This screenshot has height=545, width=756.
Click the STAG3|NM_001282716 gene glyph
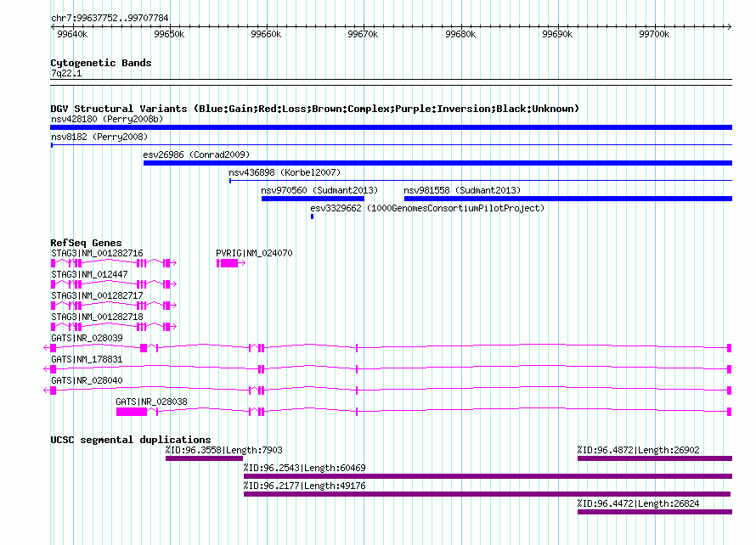[114, 262]
